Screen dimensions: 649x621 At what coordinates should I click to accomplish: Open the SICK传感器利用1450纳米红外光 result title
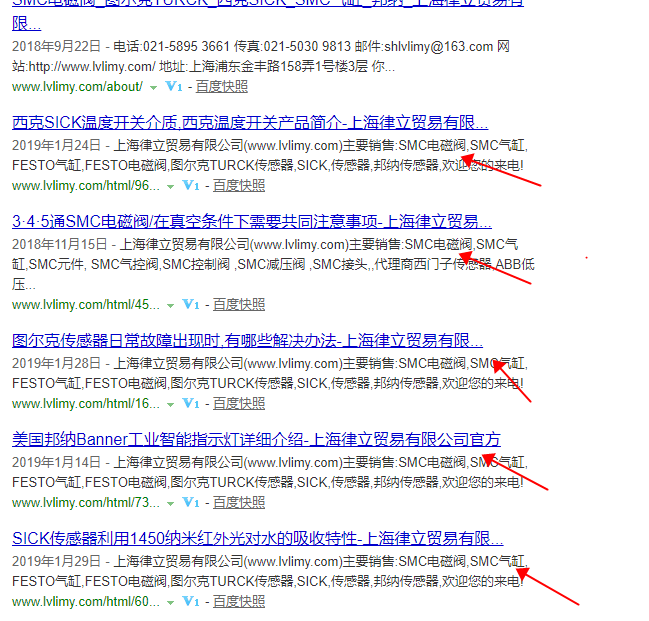click(257, 539)
